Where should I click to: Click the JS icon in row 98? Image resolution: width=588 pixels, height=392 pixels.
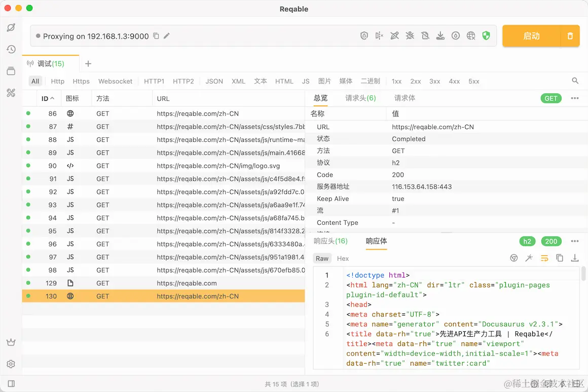pyautogui.click(x=70, y=270)
